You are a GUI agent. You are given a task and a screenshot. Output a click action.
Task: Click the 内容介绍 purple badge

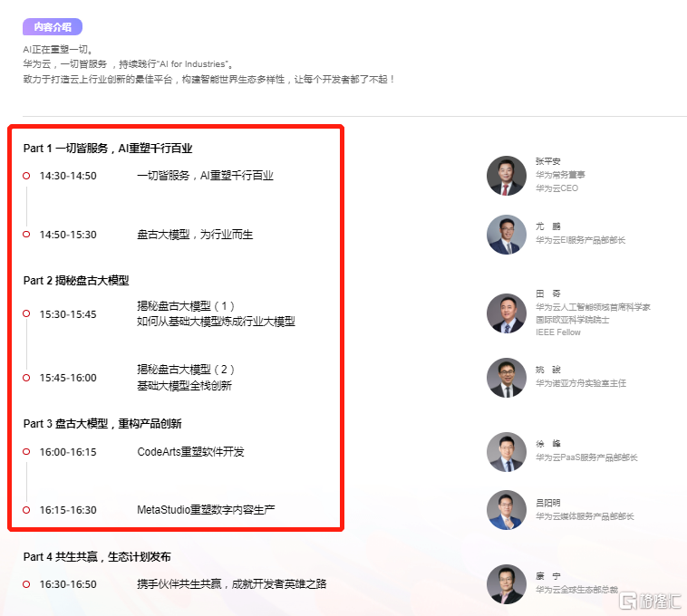coord(53,26)
